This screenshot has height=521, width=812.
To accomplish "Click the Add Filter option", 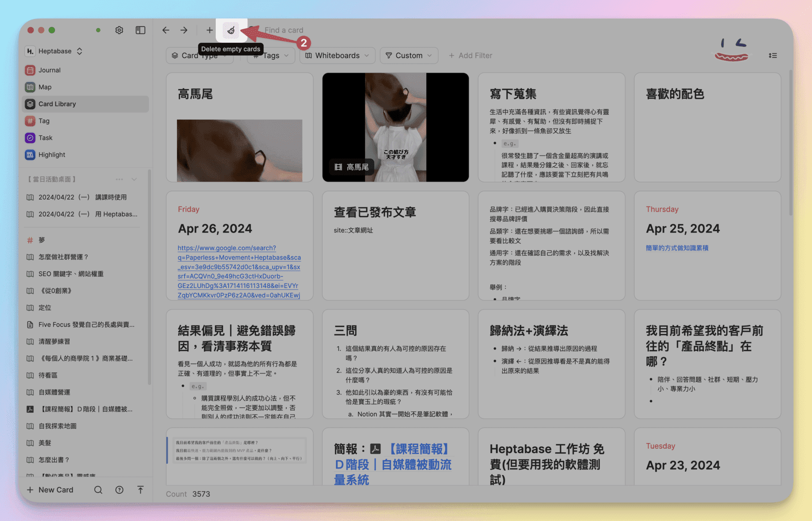I will point(470,55).
